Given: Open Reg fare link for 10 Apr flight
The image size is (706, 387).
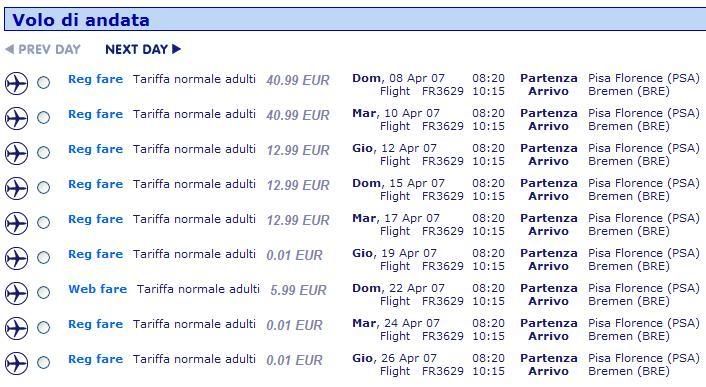Looking at the screenshot, I should 95,114.
